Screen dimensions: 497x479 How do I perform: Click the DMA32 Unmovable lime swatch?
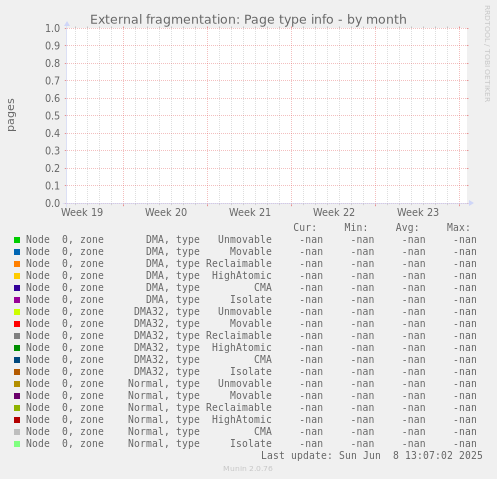(x=17, y=312)
